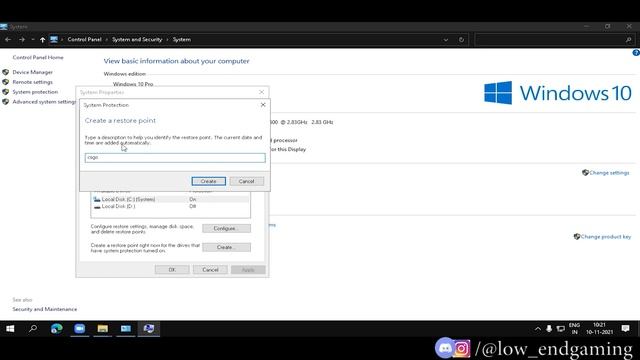Viewport: 640px width, 360px height.
Task: Click Configure button in System Properties
Action: point(227,229)
